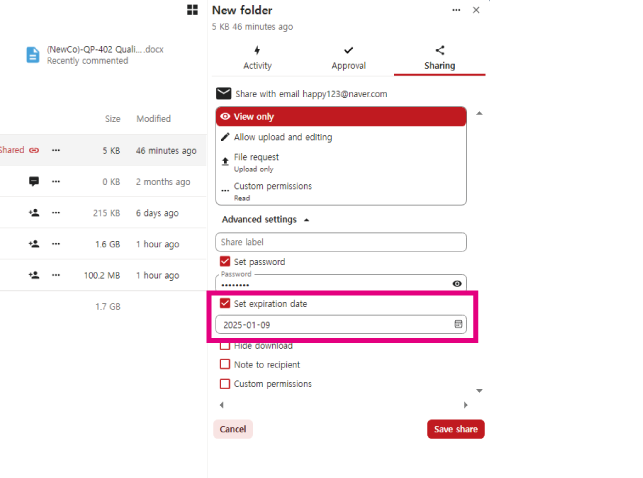Switch to the Approval tab
This screenshot has height=478, width=643.
pyautogui.click(x=348, y=58)
